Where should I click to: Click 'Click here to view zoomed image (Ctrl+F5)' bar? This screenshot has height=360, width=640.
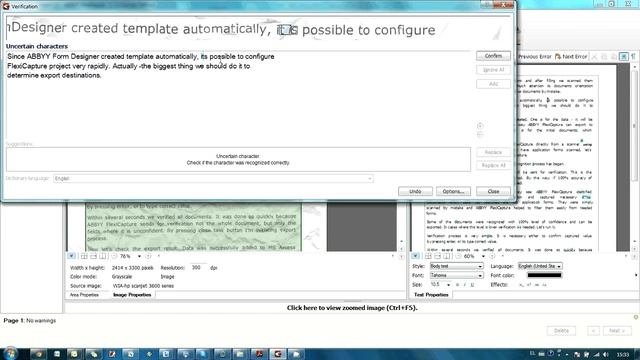point(352,308)
